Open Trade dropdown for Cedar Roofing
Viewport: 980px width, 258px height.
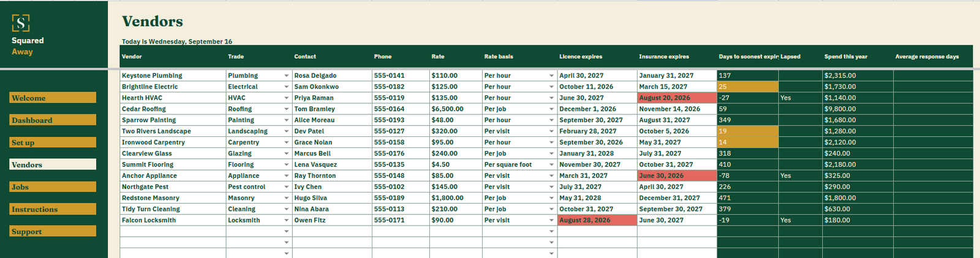coord(286,109)
